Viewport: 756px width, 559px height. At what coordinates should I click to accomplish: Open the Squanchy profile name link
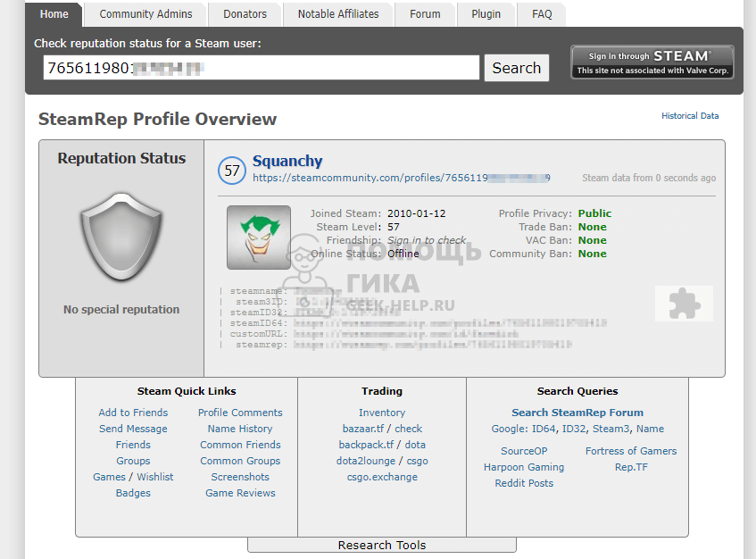287,162
